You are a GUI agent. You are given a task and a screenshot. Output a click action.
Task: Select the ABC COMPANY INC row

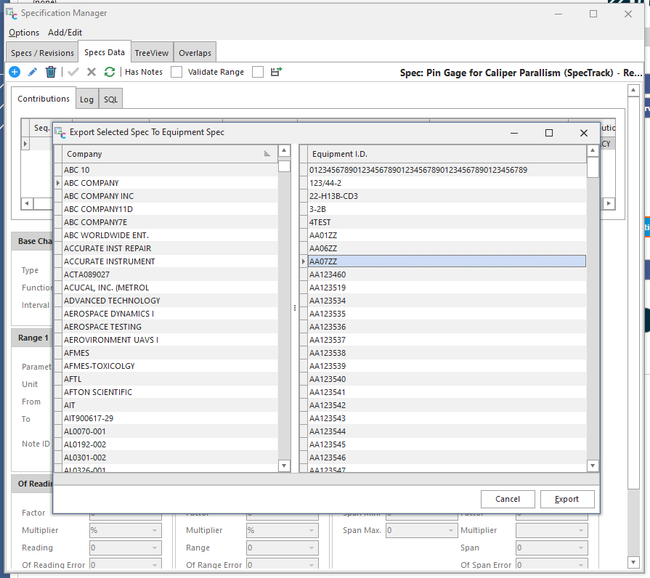170,196
